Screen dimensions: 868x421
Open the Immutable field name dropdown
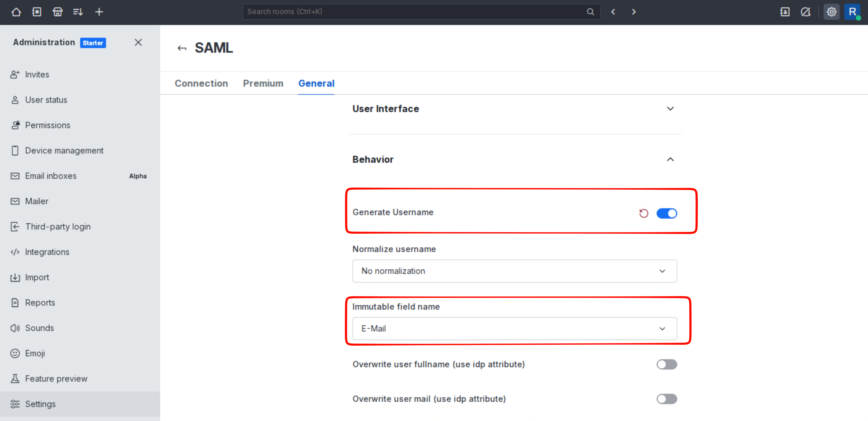[x=515, y=329]
